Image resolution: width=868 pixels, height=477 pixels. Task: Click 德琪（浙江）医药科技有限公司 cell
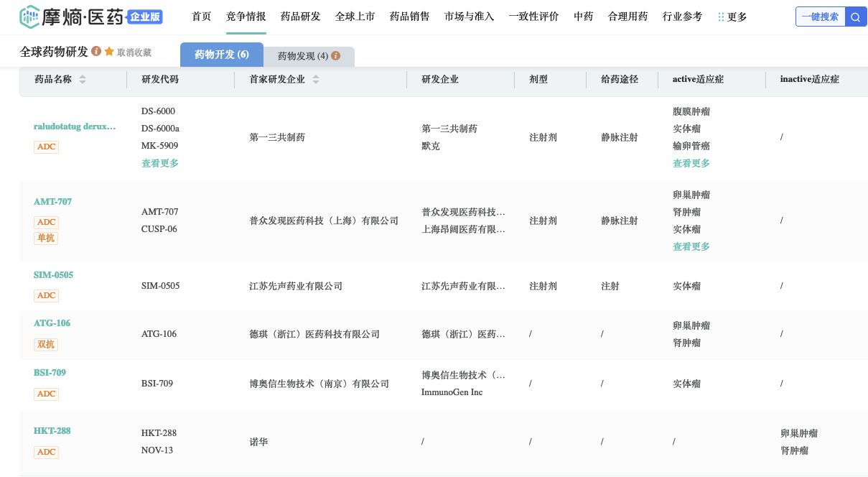pos(314,334)
